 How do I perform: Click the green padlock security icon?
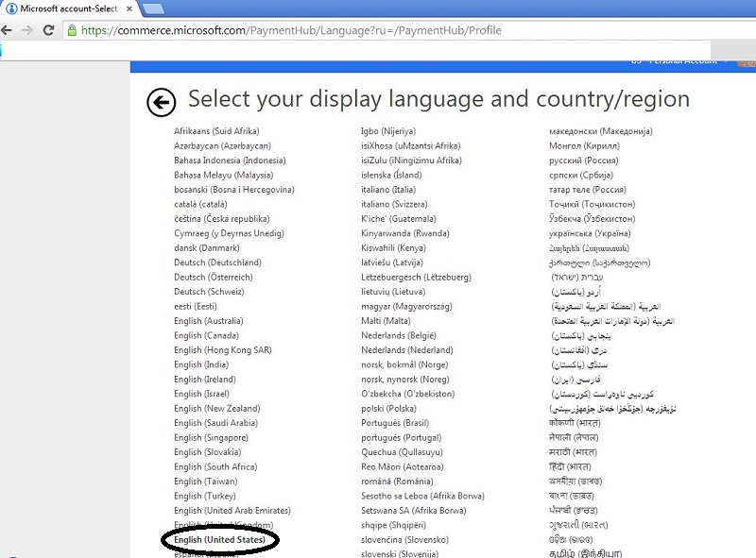pyautogui.click(x=72, y=31)
